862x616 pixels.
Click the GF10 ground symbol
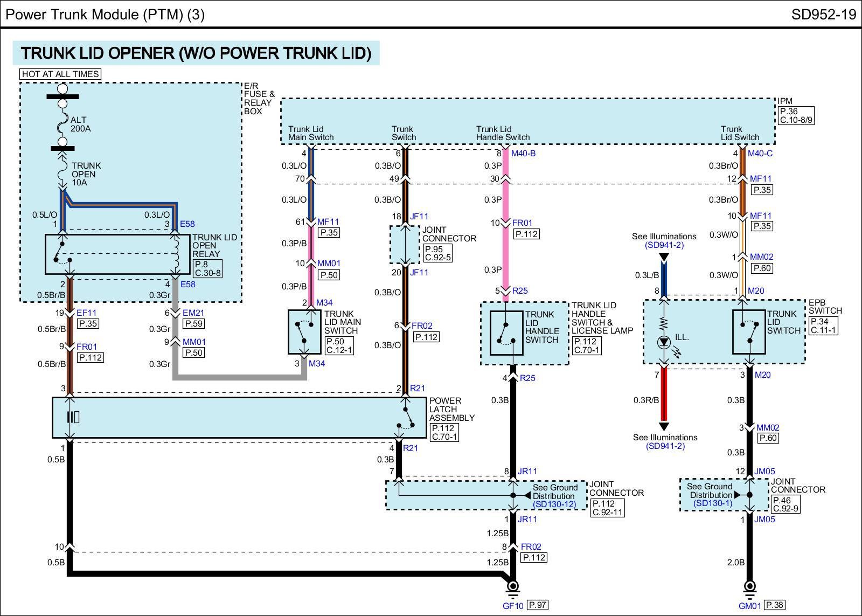click(x=513, y=586)
